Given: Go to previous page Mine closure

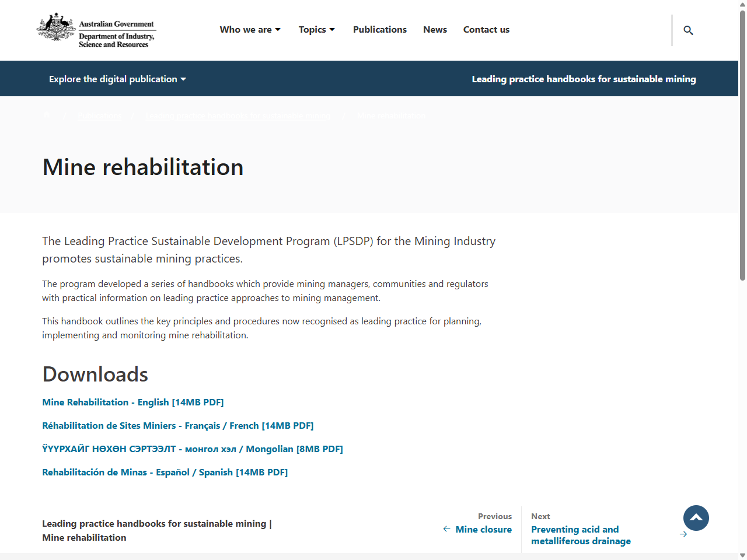Looking at the screenshot, I should [483, 530].
